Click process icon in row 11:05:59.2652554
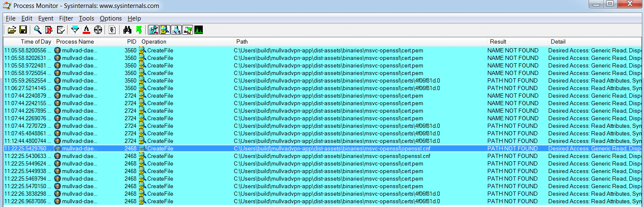Image resolution: width=644 pixels, height=207 pixels. (x=58, y=80)
